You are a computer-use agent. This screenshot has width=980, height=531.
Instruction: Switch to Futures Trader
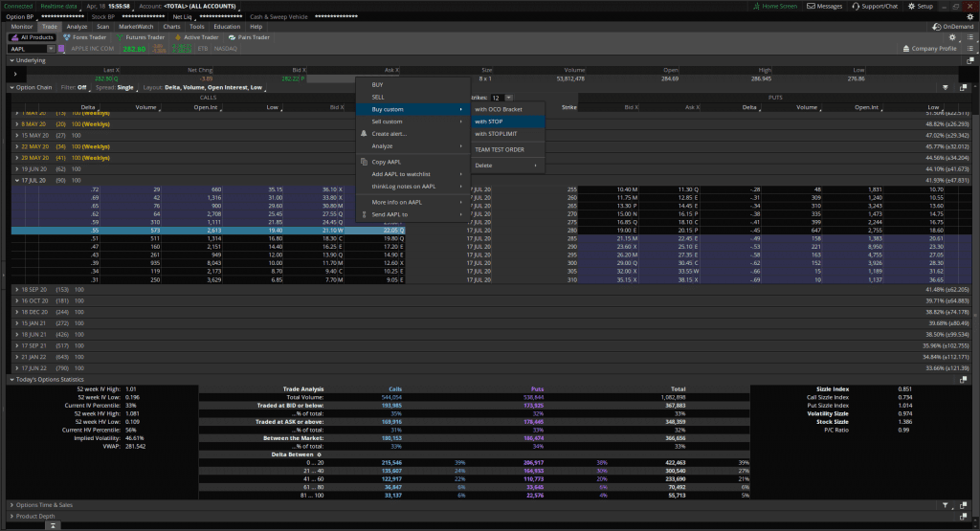point(137,37)
